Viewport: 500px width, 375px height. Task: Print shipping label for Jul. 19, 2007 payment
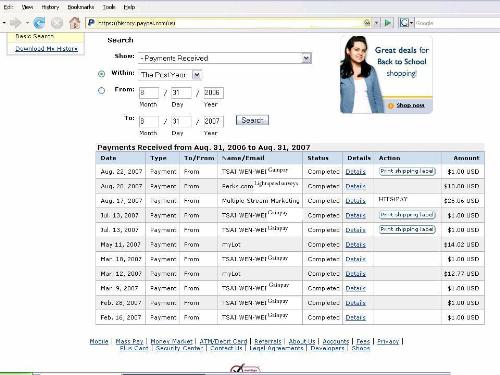(407, 215)
